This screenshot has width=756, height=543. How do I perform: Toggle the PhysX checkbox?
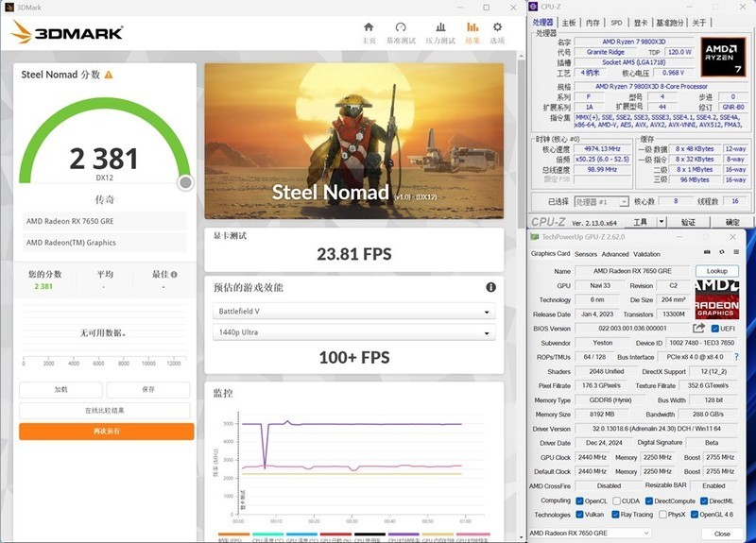tap(662, 515)
